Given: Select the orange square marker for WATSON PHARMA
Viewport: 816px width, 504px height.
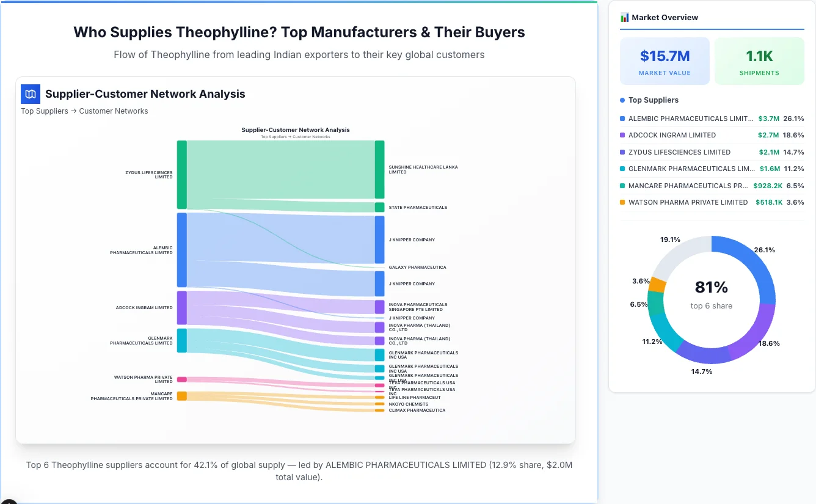Looking at the screenshot, I should click(x=622, y=202).
